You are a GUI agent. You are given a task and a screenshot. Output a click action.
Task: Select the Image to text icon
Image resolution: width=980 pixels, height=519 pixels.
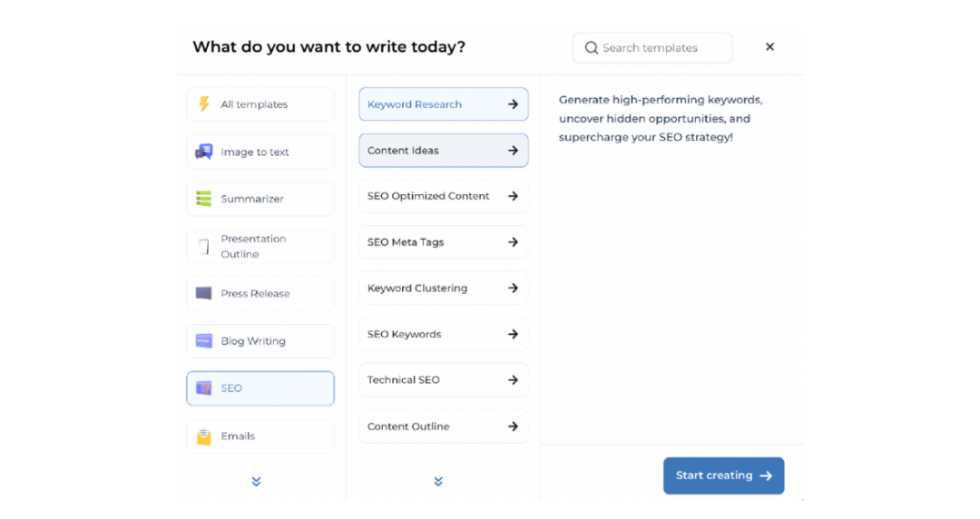pyautogui.click(x=204, y=152)
